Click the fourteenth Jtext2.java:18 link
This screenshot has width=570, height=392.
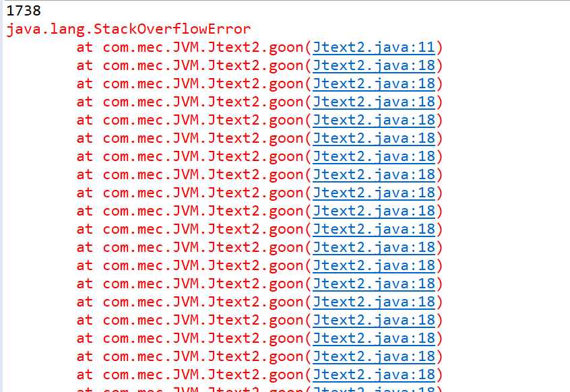[374, 302]
